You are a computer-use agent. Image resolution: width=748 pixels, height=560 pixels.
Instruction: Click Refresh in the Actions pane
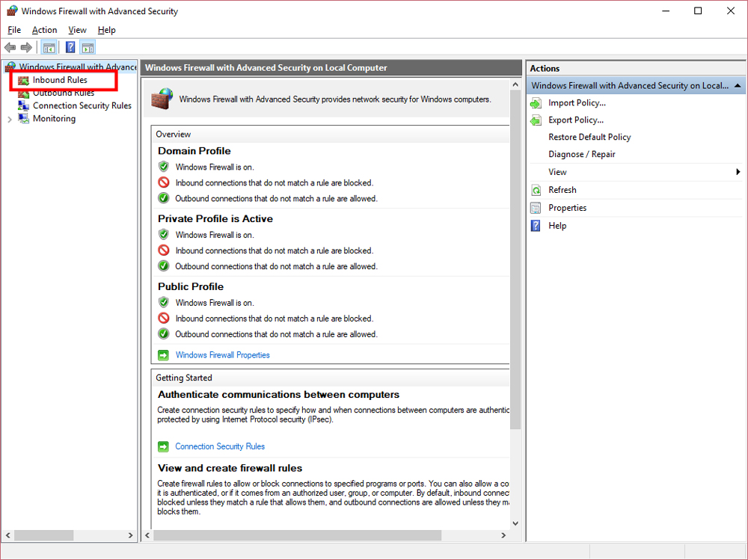[x=562, y=190]
